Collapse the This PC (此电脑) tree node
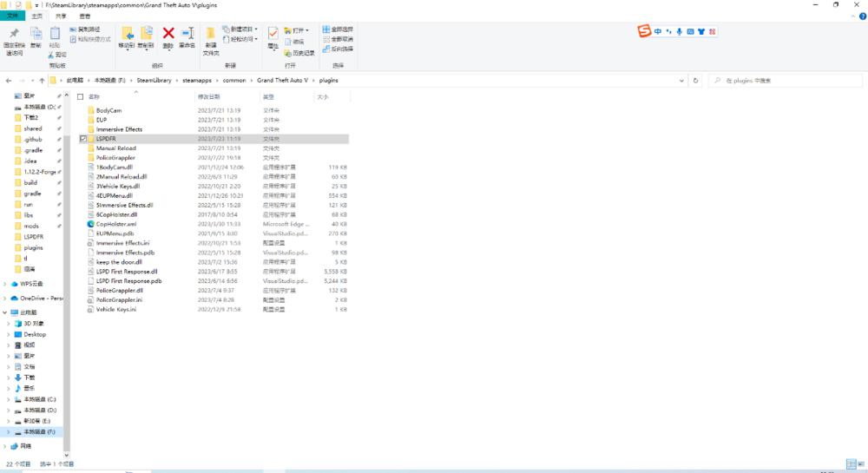The height and width of the screenshot is (473, 868). pyautogui.click(x=4, y=312)
